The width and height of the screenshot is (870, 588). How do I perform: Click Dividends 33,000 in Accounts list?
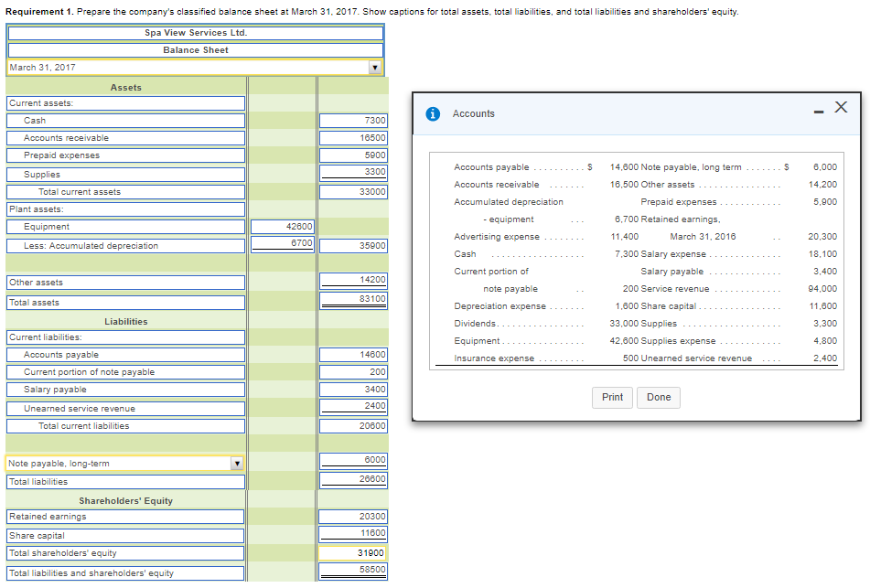pos(546,324)
